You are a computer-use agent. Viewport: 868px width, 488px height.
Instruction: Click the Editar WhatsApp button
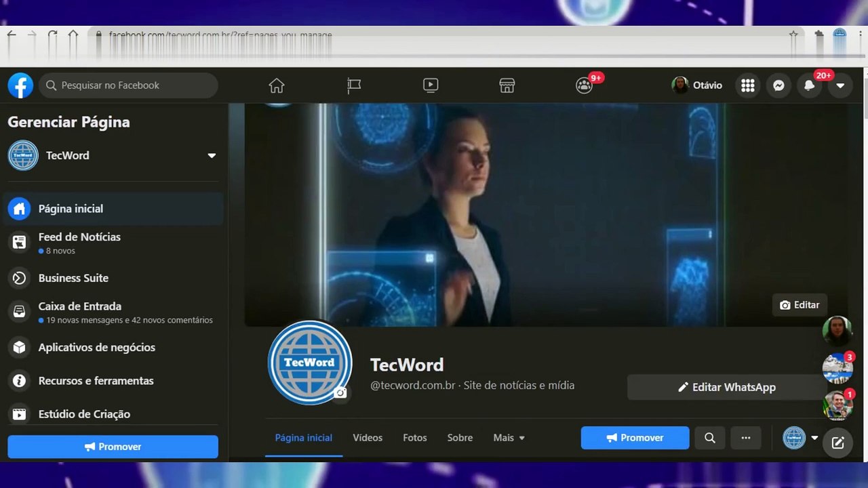point(727,387)
